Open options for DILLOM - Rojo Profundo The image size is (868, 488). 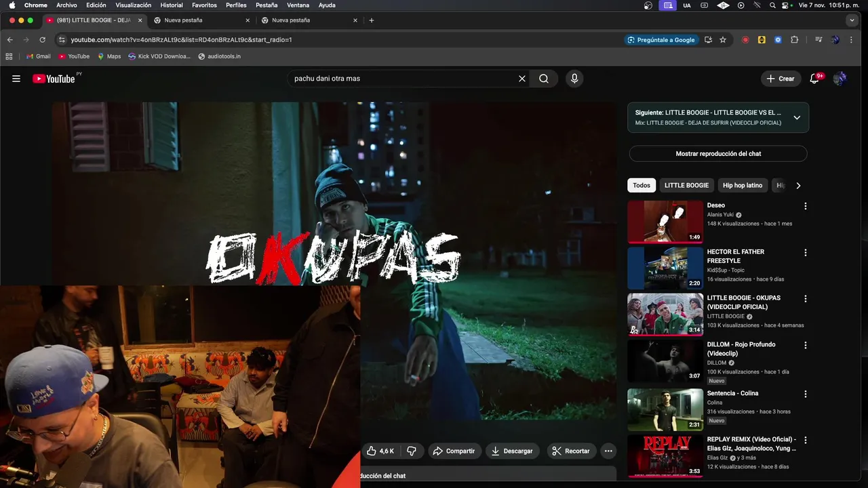point(806,345)
